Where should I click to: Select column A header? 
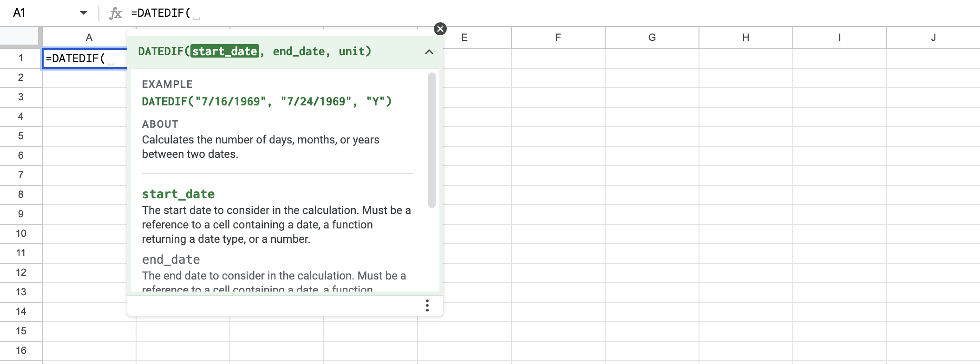click(x=89, y=38)
